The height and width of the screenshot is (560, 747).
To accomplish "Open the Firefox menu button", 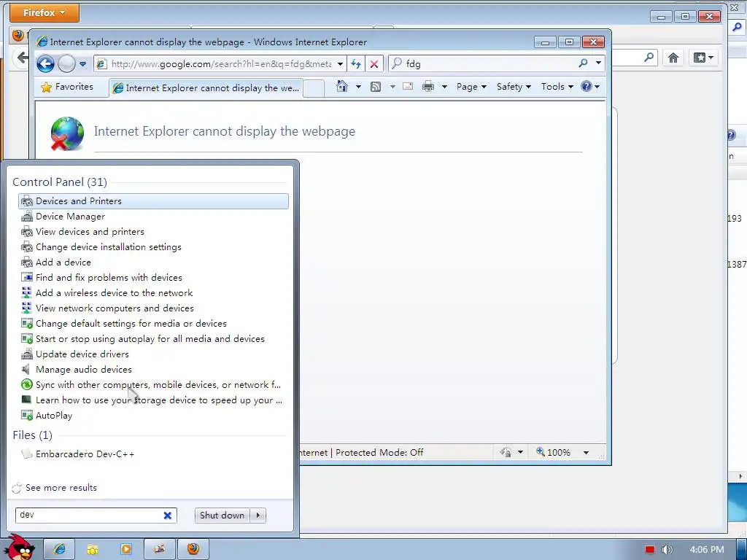I will (x=44, y=12).
